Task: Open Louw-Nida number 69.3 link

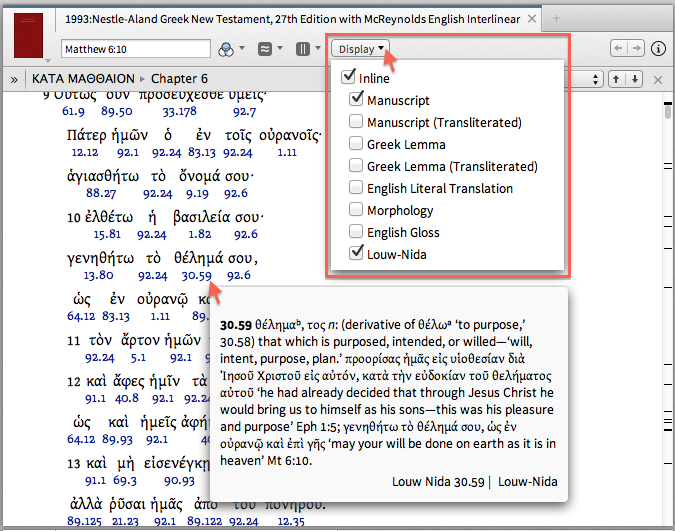Action: pyautogui.click(x=125, y=481)
